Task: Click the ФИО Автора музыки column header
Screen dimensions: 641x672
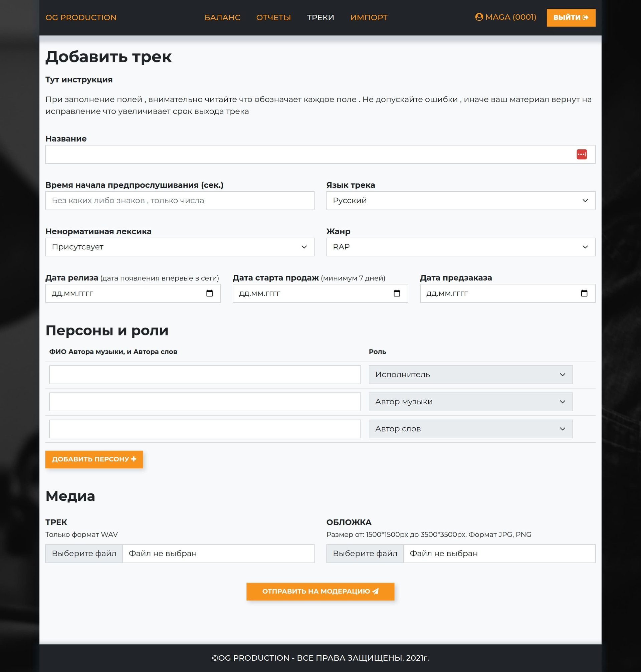Action: [113, 352]
